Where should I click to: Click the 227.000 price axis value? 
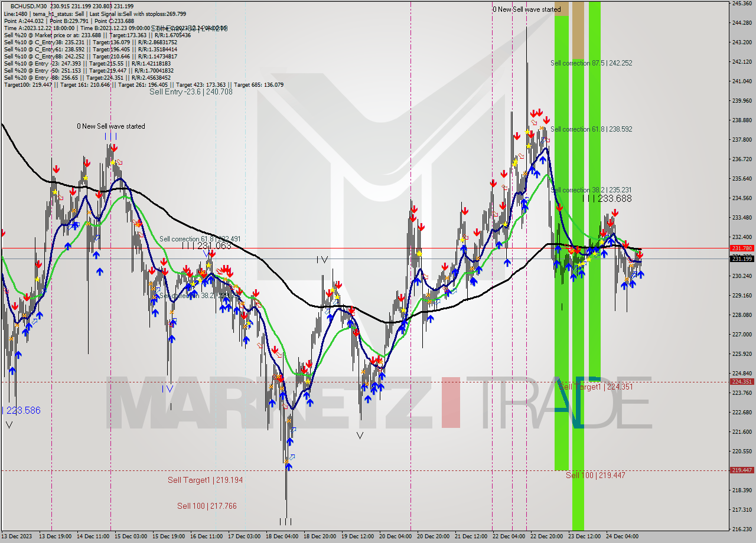pos(742,334)
